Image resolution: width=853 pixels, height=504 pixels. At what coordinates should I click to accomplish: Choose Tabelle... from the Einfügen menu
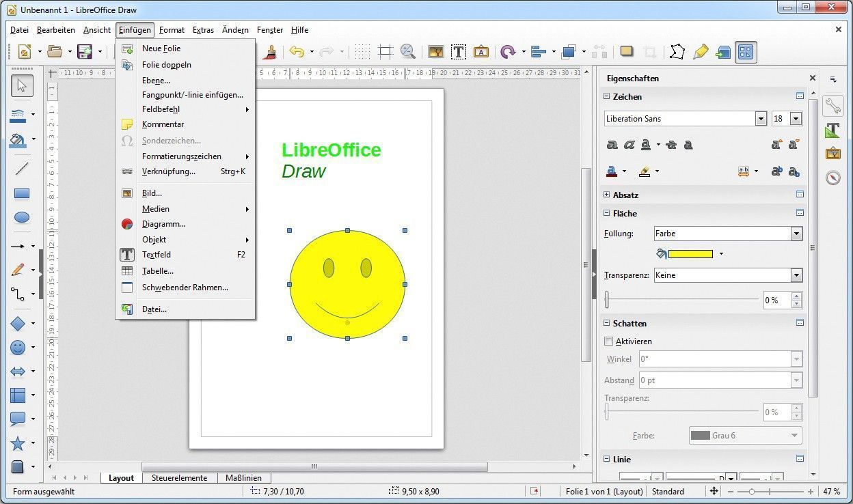(157, 271)
